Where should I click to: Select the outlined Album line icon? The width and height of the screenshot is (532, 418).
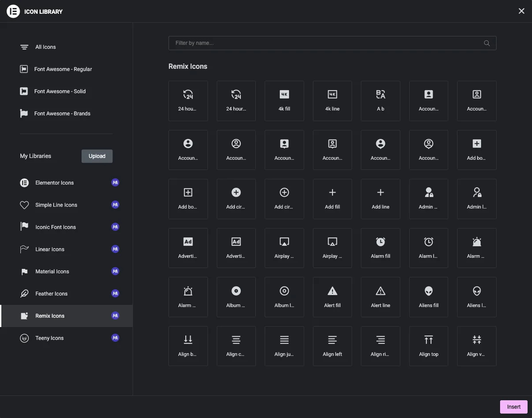[x=284, y=297]
